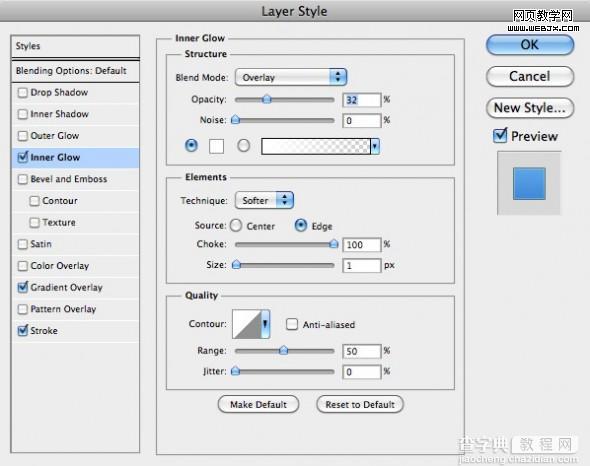Select the solid color radio button
The width and height of the screenshot is (590, 466).
coord(191,145)
